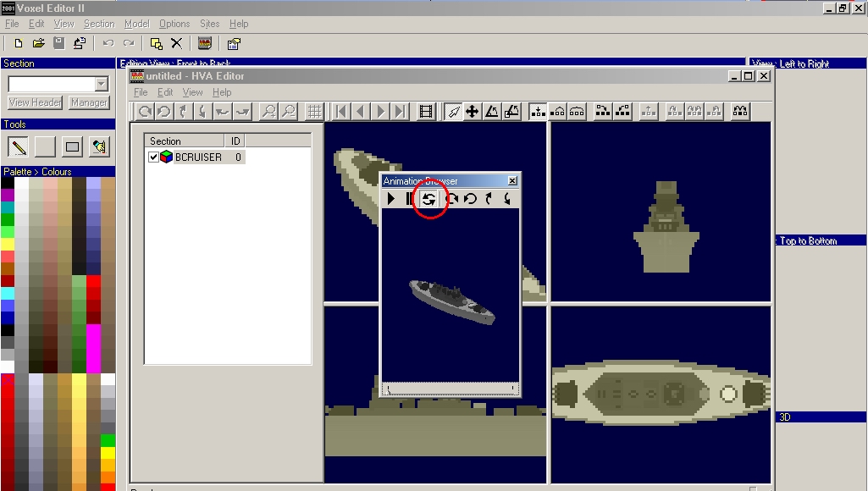Click the Zoom Out magnifier in HVA Editor

pos(289,112)
